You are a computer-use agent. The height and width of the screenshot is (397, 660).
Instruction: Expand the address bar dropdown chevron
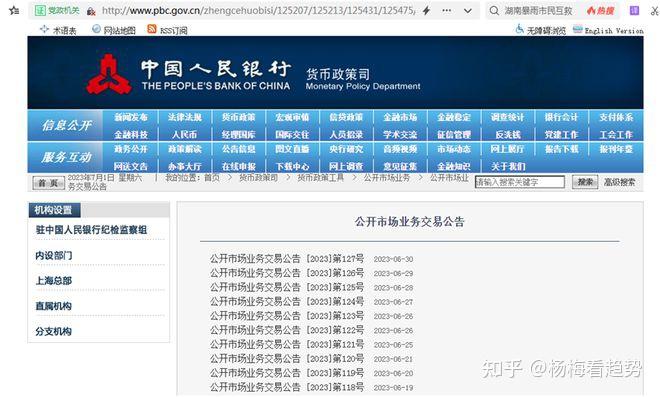(468, 11)
